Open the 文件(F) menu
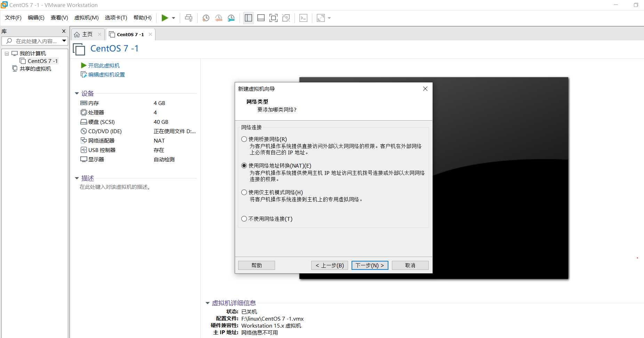Screen dimensions: 644x338 [13, 18]
